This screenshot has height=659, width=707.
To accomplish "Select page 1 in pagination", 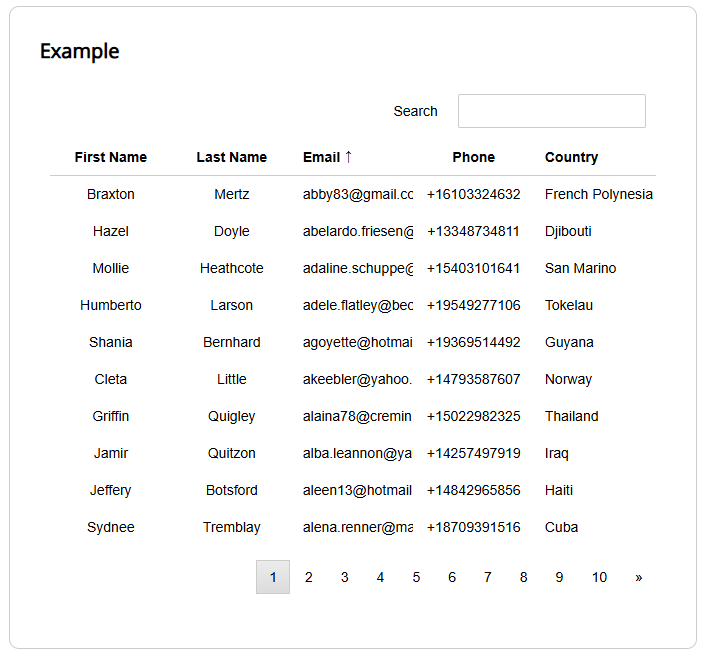I will [273, 577].
